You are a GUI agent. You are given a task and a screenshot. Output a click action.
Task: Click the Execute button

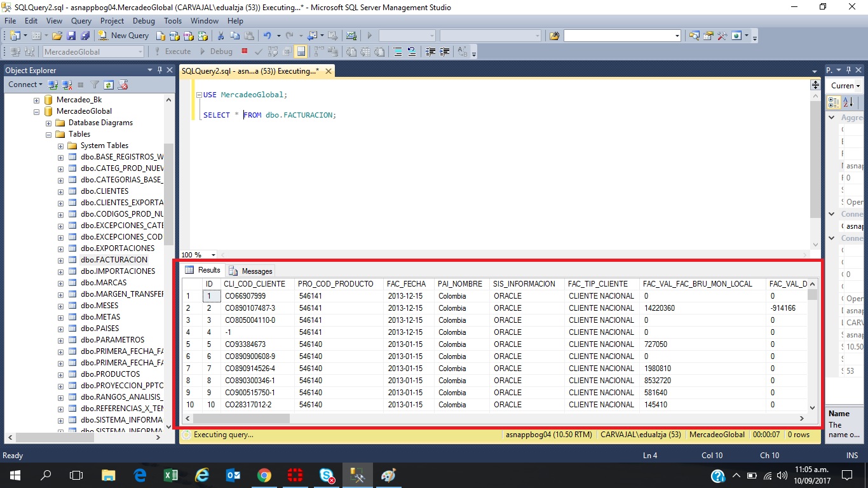pos(177,51)
